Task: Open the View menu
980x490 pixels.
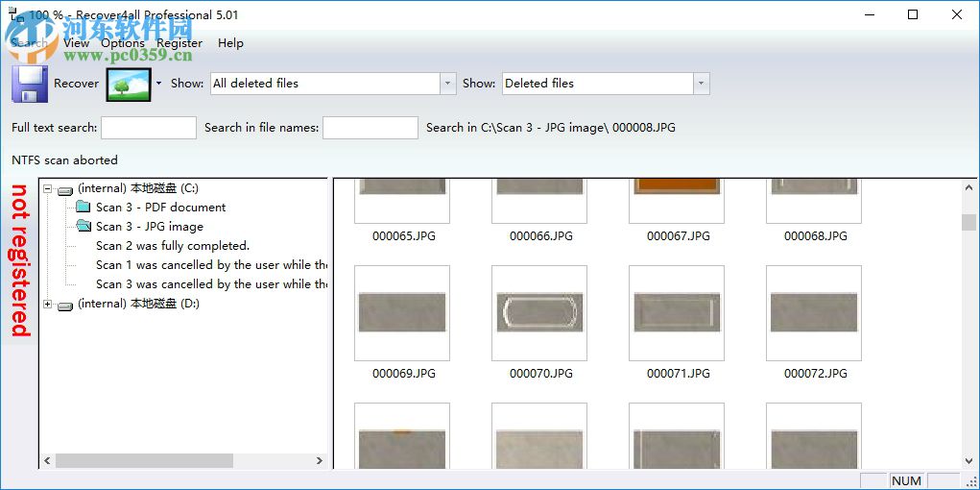Action: click(x=76, y=43)
